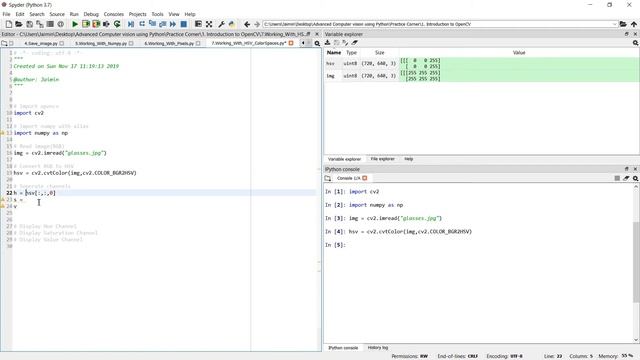Screen dimensions: 640x360
Task: Open the Search menu
Action: coord(37,14)
